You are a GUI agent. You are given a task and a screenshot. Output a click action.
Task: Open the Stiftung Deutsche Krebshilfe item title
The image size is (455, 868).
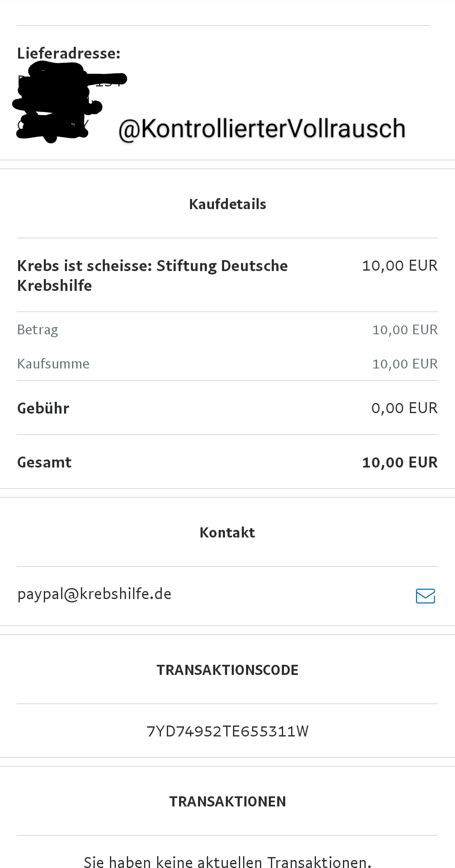[152, 276]
